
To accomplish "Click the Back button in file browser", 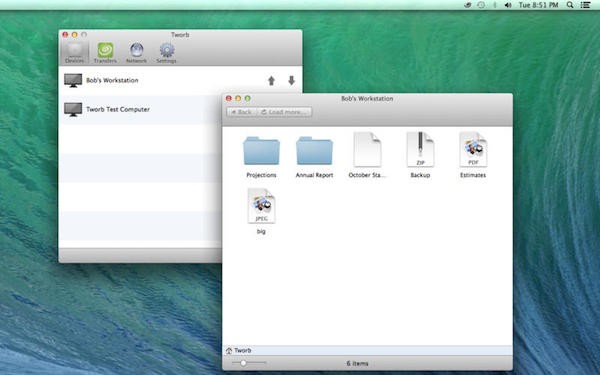I will tap(242, 112).
